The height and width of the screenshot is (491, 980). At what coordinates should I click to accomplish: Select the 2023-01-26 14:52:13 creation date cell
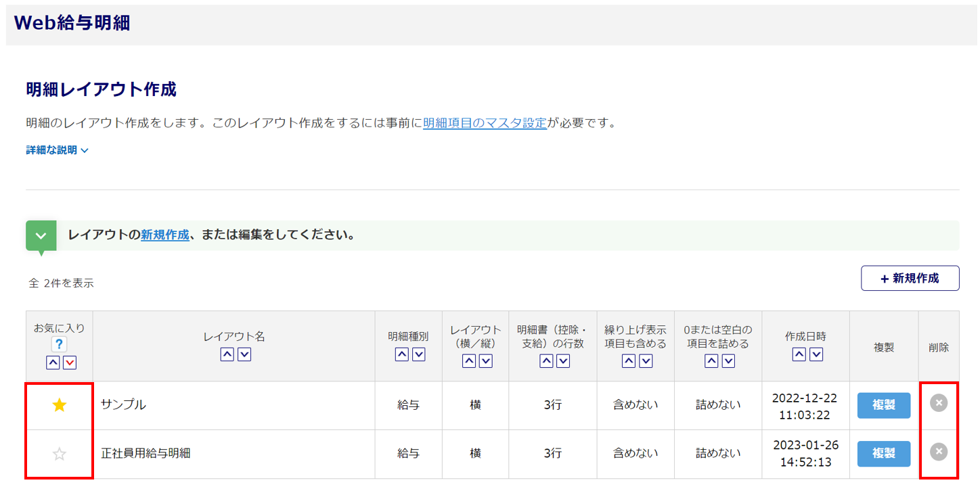[805, 454]
